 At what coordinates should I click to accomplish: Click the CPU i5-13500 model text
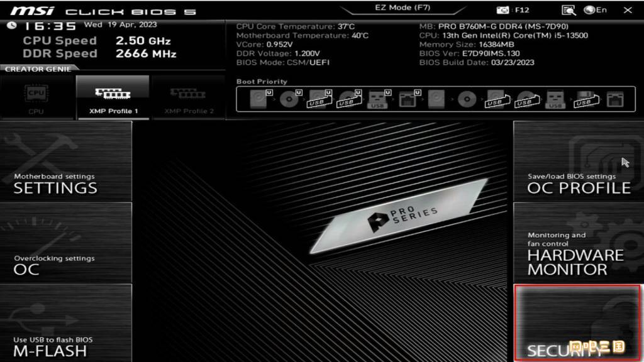point(504,35)
